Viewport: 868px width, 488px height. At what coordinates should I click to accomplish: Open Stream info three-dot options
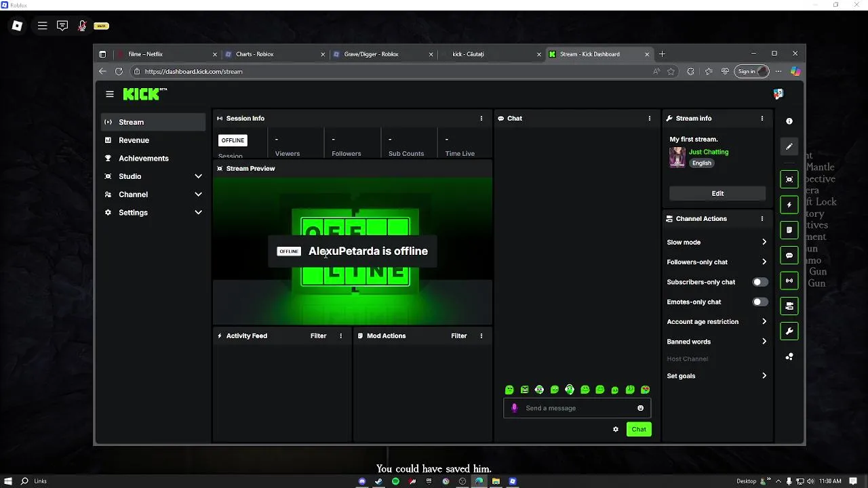762,118
